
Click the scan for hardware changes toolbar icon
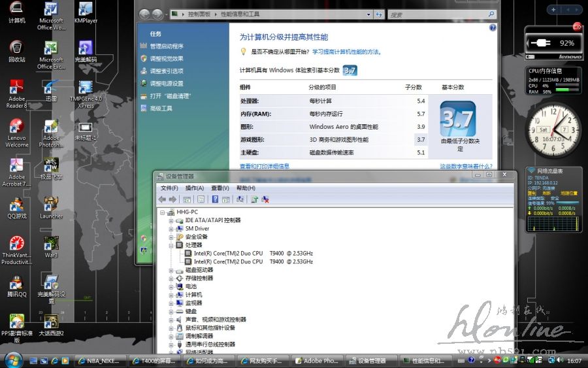pos(241,199)
